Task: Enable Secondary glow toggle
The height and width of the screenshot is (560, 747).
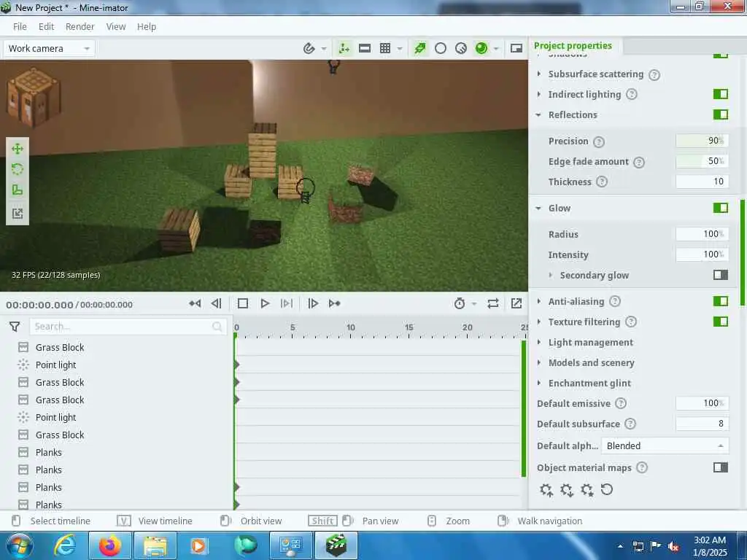Action: 720,275
